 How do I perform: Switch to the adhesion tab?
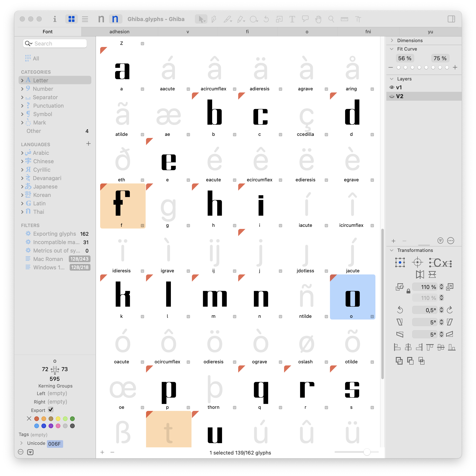pos(120,32)
